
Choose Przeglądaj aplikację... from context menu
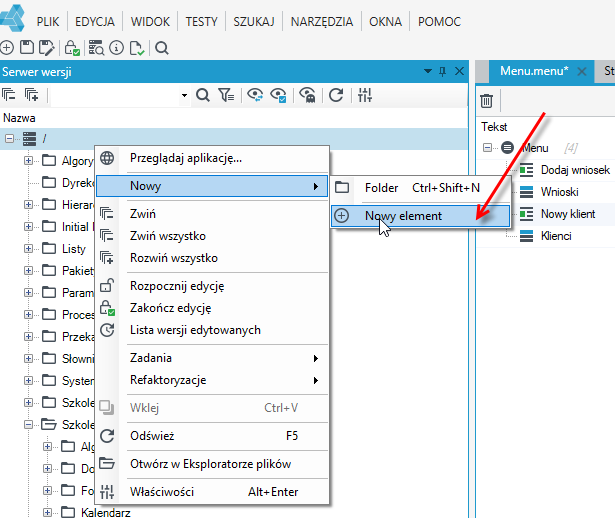[x=212, y=158]
